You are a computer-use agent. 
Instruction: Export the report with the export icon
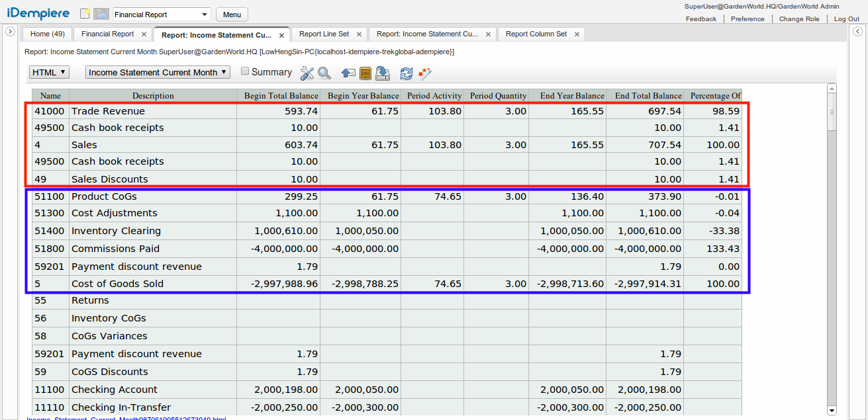[383, 73]
